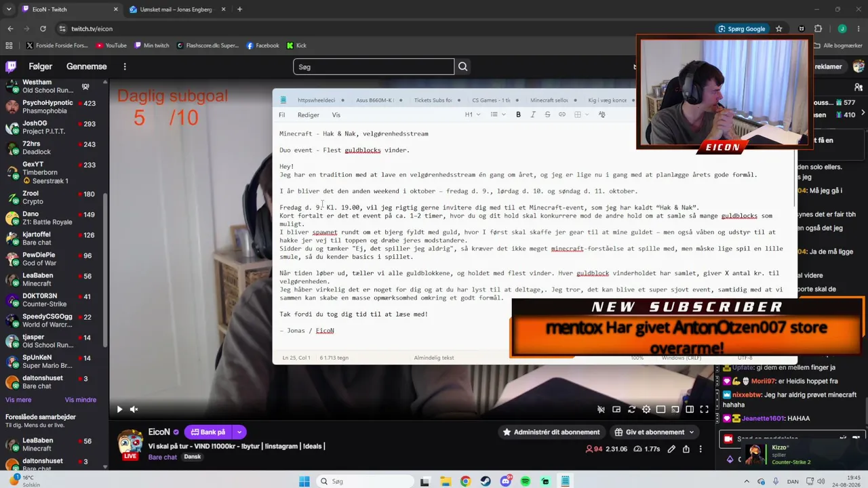Toggle fullscreen on the player
The height and width of the screenshot is (488, 868).
click(x=704, y=409)
